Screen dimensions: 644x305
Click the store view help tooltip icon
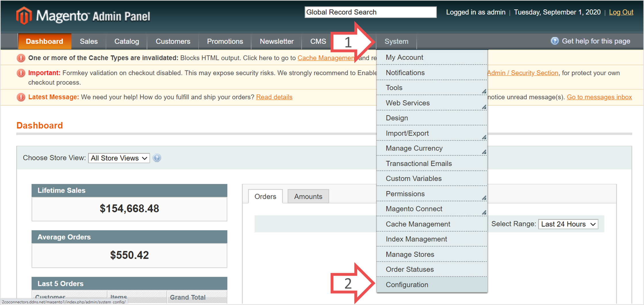[x=157, y=158]
